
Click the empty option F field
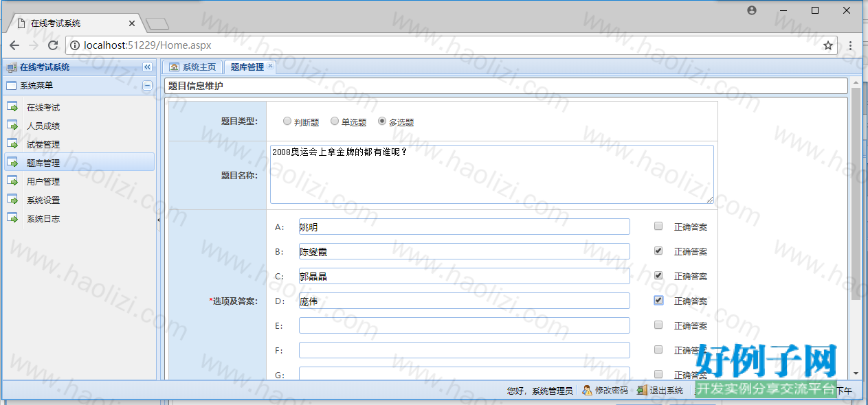coord(465,350)
